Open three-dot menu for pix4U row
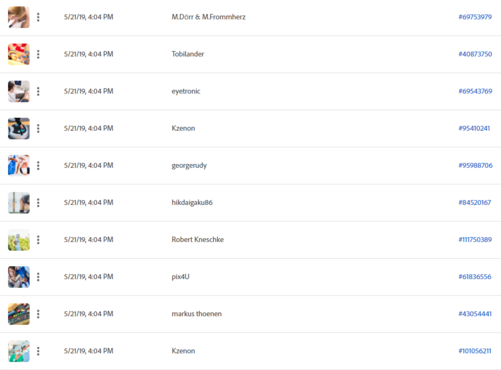 (38, 277)
